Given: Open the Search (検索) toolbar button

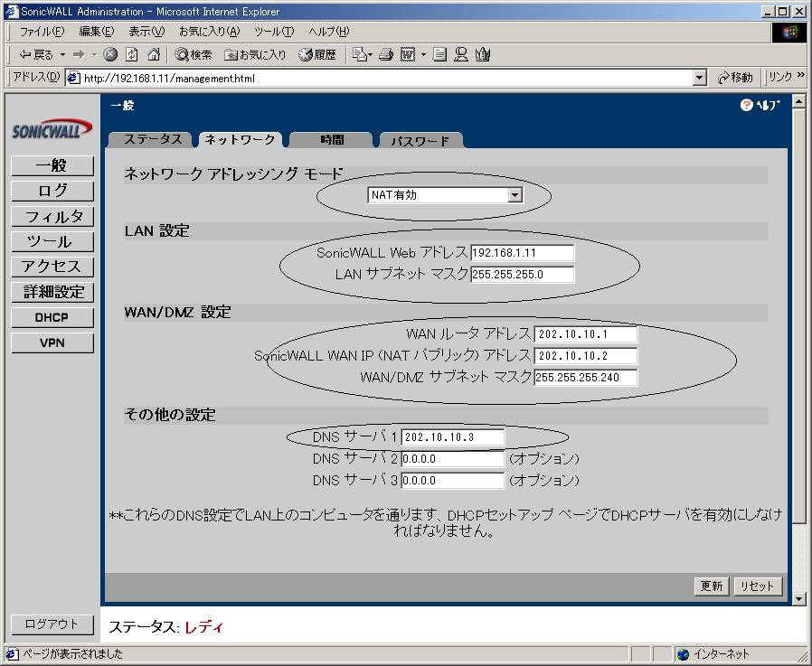Looking at the screenshot, I should [194, 54].
